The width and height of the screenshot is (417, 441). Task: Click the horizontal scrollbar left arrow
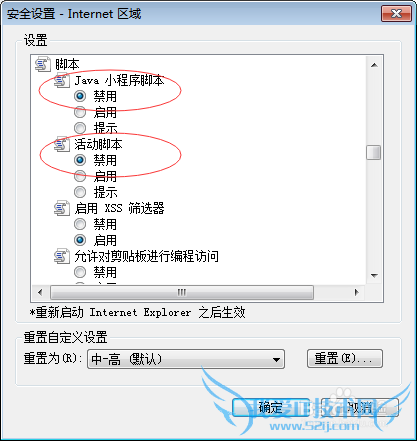pyautogui.click(x=40, y=293)
